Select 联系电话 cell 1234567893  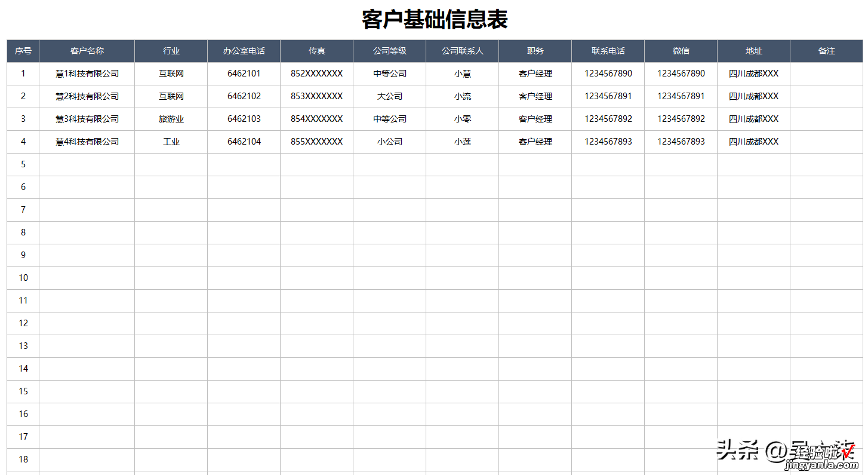pos(608,142)
